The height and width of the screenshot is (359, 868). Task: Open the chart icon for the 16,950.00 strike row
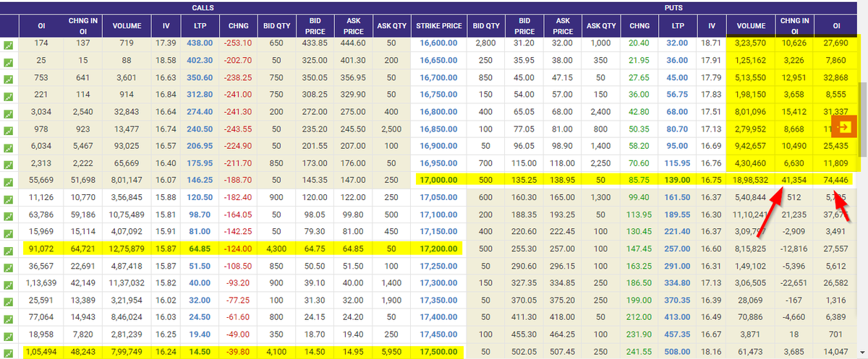[x=9, y=164]
